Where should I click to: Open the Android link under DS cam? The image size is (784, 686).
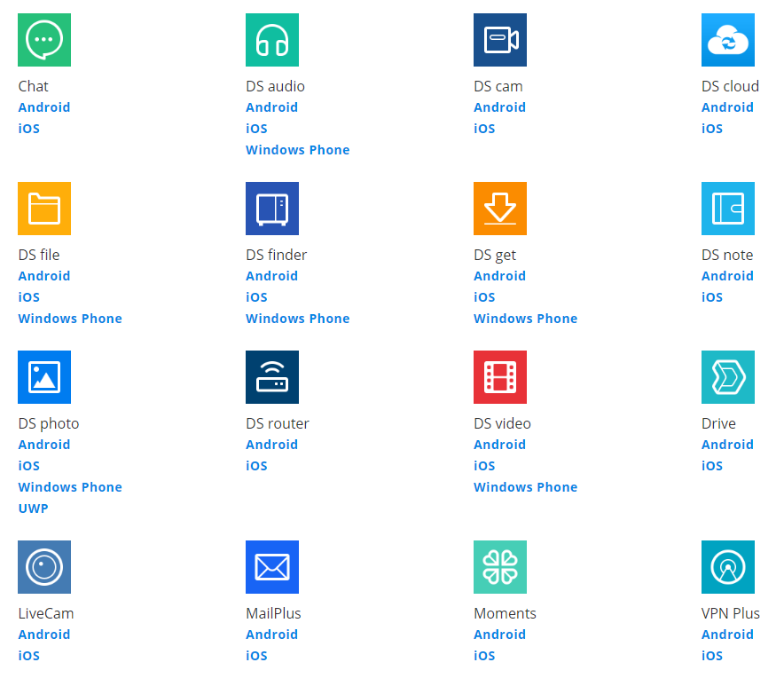(499, 107)
